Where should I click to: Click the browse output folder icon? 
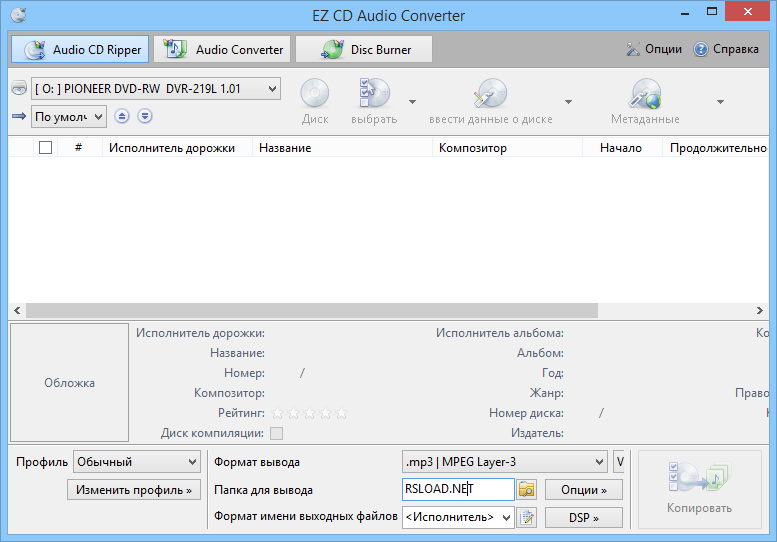click(x=527, y=490)
